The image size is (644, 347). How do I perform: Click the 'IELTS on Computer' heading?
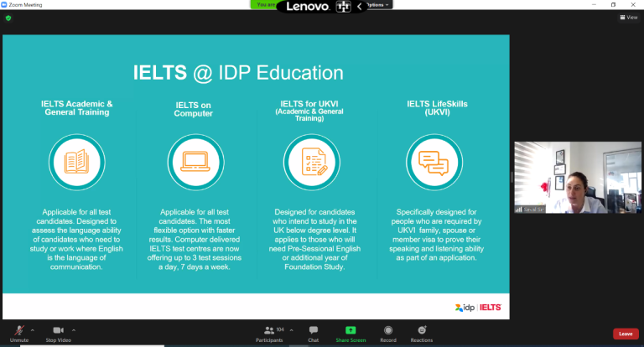click(194, 109)
